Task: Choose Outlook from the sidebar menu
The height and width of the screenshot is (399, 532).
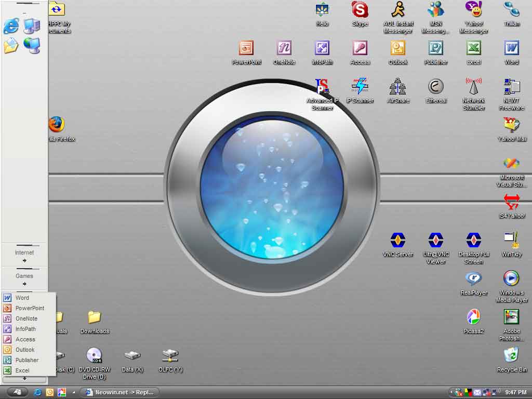Action: 24,350
